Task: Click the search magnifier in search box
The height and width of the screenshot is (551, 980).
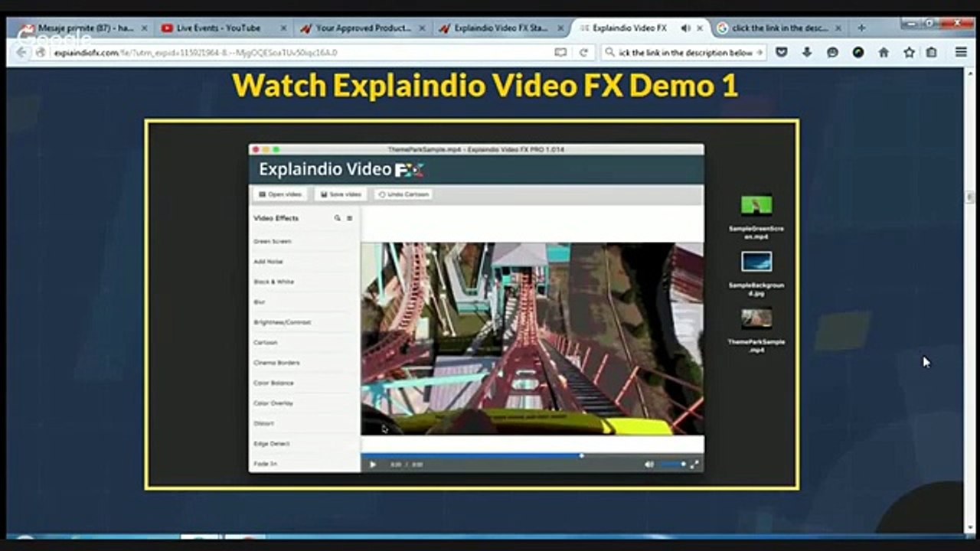Action: (610, 53)
